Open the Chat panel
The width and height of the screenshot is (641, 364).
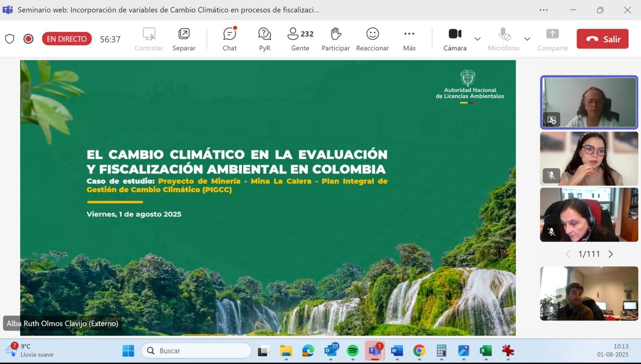pyautogui.click(x=229, y=39)
